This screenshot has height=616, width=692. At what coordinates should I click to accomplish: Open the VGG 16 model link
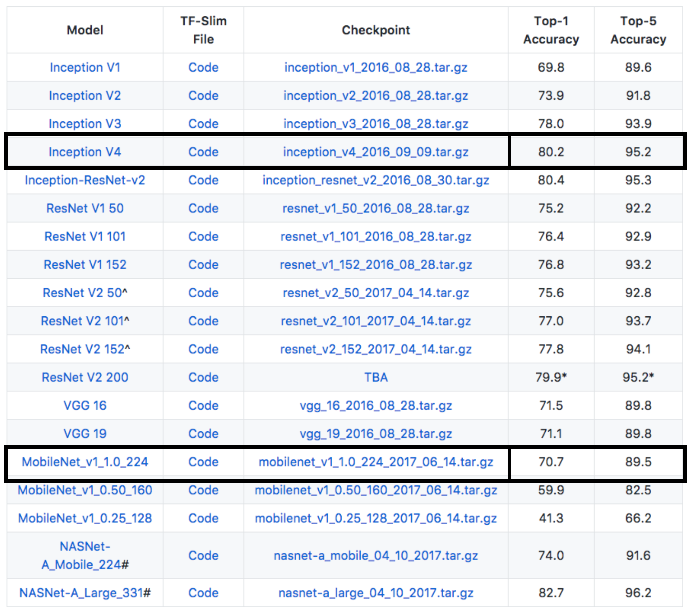pyautogui.click(x=85, y=405)
